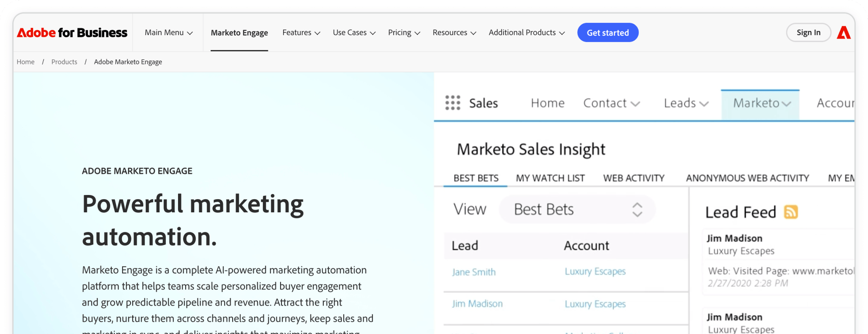
Task: Expand the Marketo tab dropdown
Action: coord(760,105)
